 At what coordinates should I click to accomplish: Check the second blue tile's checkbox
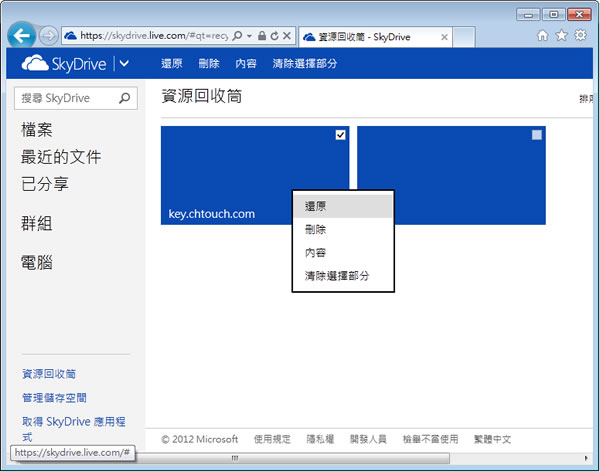(x=537, y=135)
